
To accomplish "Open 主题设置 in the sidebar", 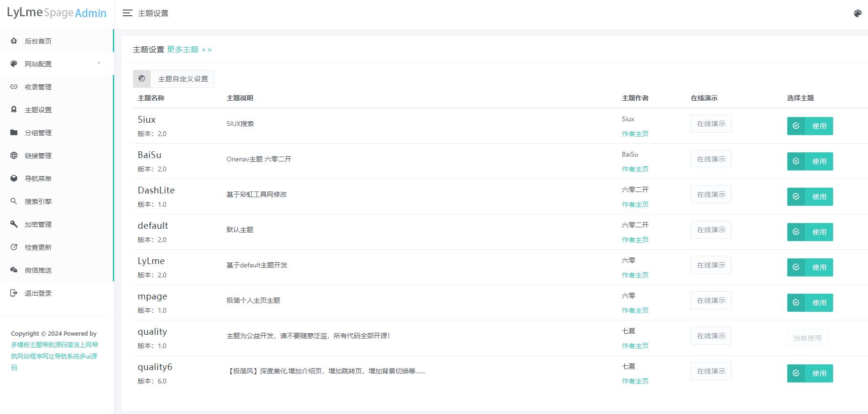I will coord(38,110).
